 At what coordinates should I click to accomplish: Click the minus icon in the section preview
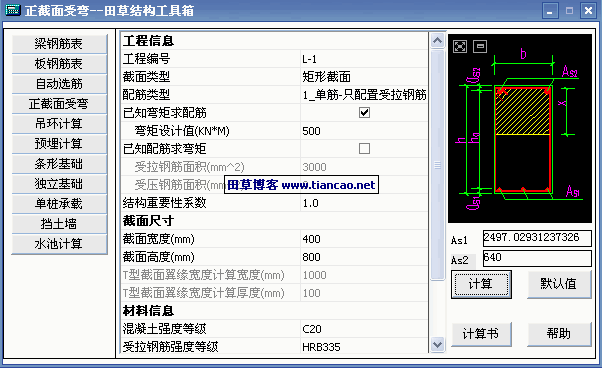click(x=480, y=46)
